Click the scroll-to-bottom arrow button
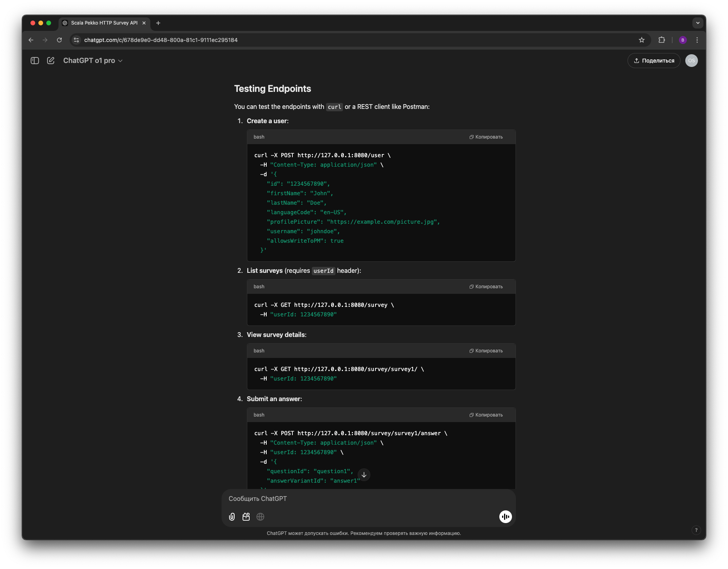728x569 pixels. click(x=364, y=475)
